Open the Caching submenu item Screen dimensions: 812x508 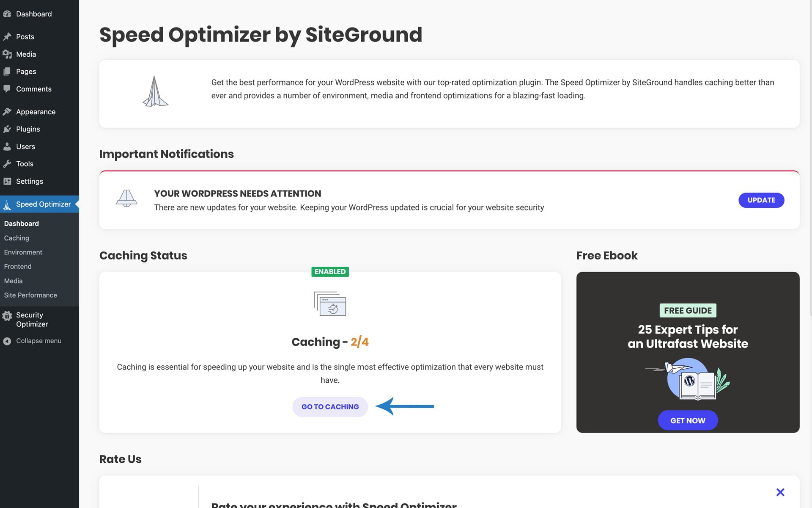pos(16,238)
